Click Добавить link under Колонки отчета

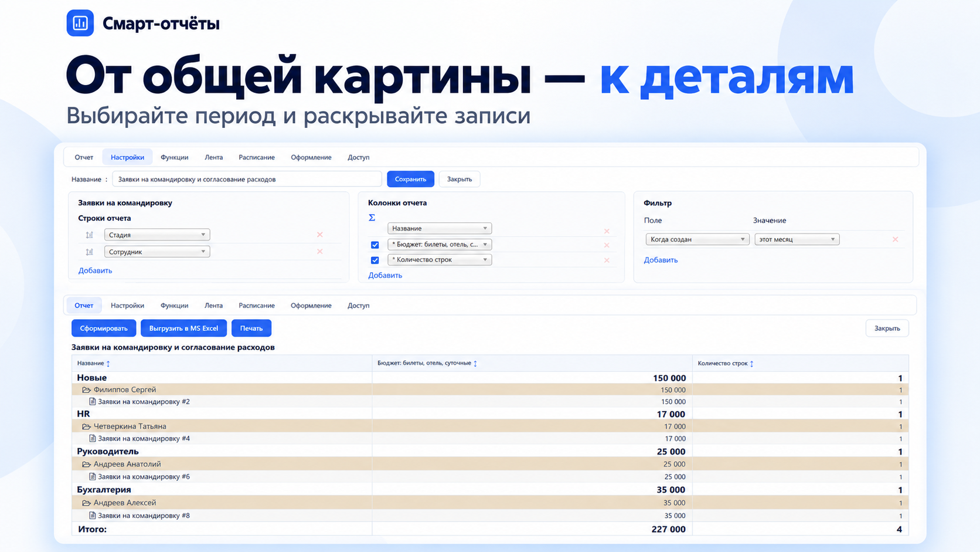pos(385,275)
